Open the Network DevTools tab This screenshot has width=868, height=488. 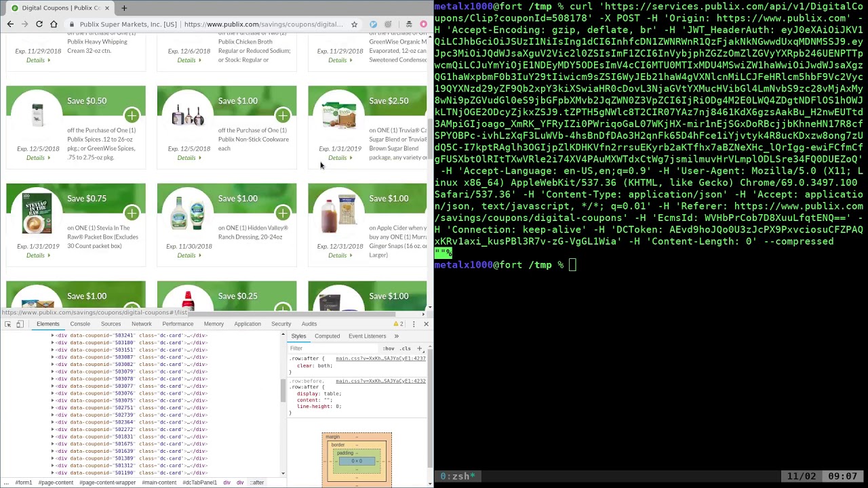[142, 324]
